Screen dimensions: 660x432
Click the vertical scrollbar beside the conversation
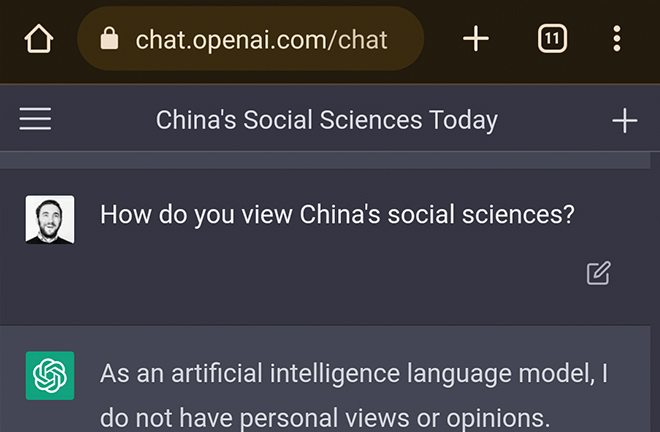(655, 292)
